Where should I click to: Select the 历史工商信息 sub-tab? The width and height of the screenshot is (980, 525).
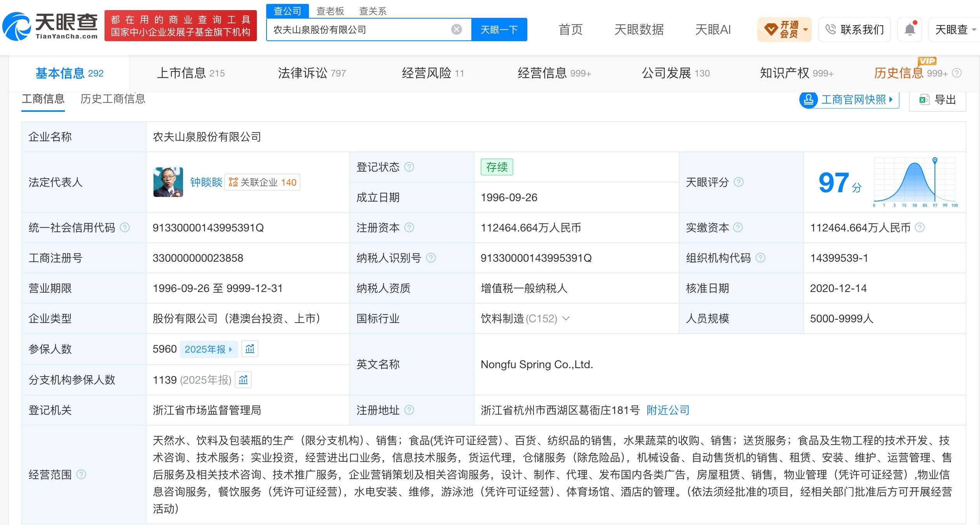click(x=113, y=99)
